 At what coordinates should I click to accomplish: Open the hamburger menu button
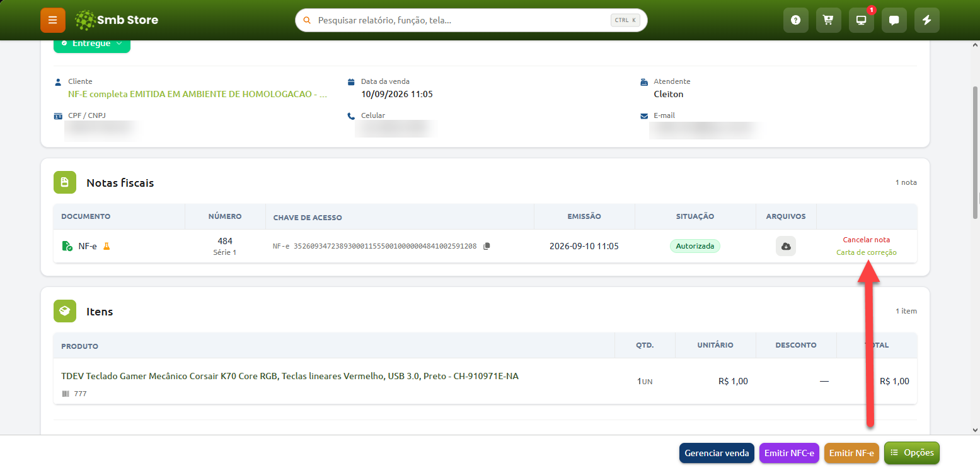click(x=52, y=20)
